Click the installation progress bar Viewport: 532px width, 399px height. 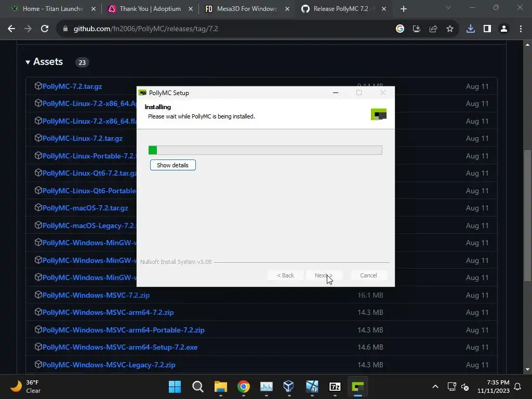(x=265, y=150)
